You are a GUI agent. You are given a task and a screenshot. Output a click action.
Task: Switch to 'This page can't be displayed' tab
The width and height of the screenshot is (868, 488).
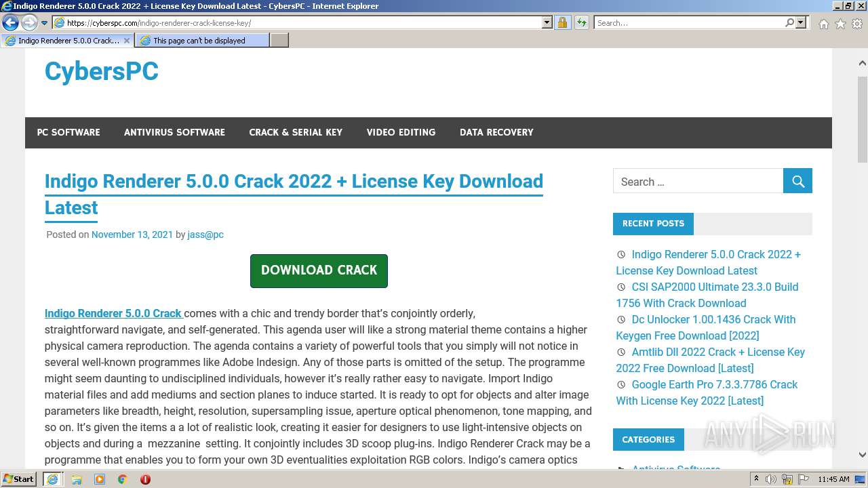[202, 41]
